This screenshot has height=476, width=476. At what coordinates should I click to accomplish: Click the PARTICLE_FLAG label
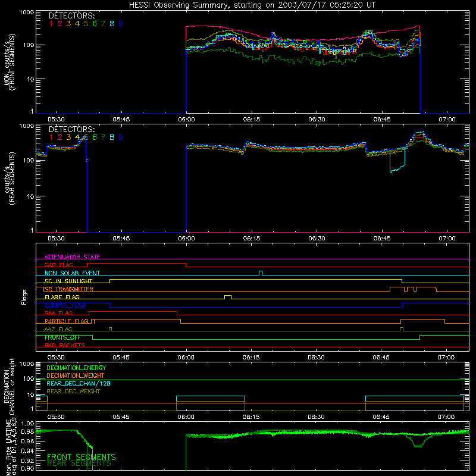(67, 321)
